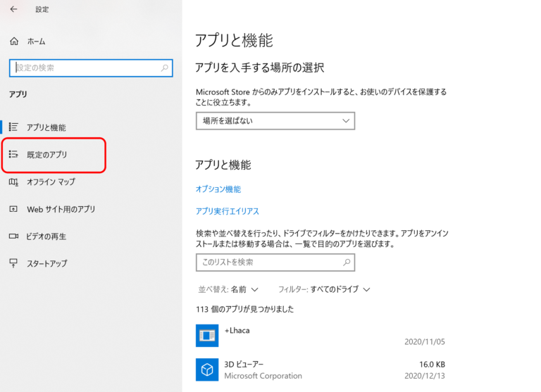
Task: Click the ビデオの再生 video icon
Action: click(x=13, y=236)
